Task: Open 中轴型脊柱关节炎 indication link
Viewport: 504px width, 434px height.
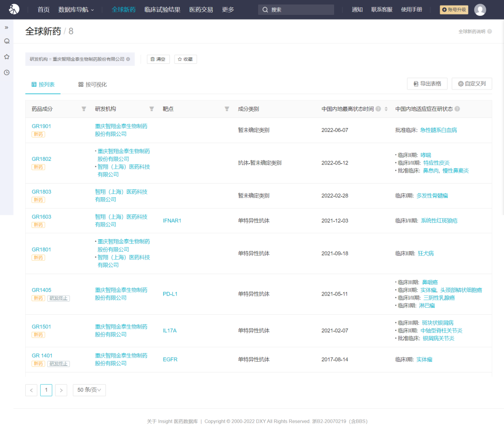Action: point(441,331)
